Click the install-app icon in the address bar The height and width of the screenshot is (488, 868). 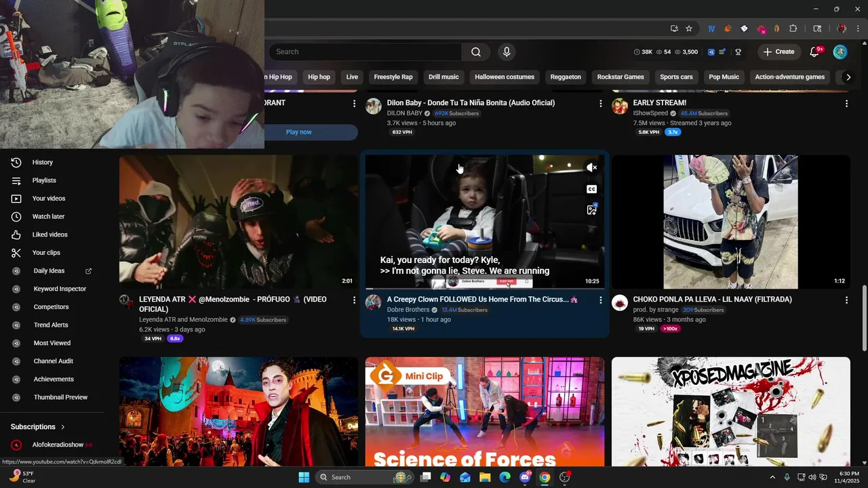coord(674,28)
